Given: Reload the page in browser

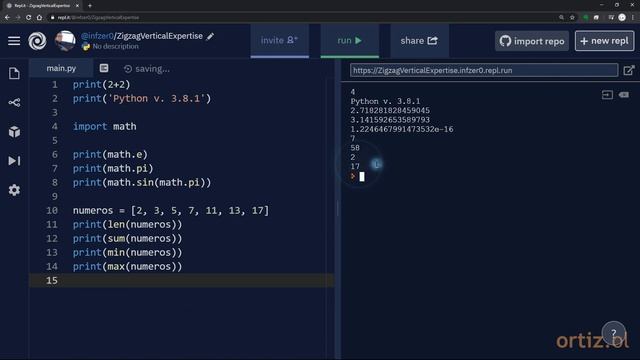Looking at the screenshot, I should pyautogui.click(x=29, y=18).
